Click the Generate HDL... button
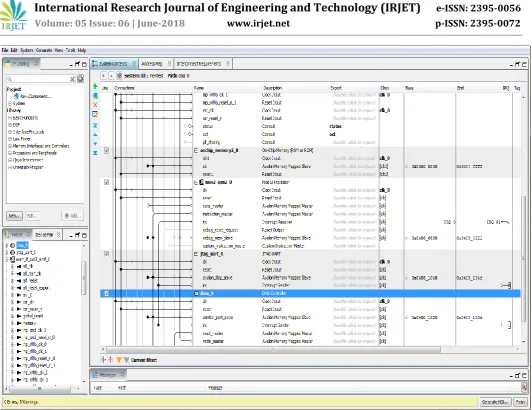Viewport: 532px width, 410px height. (x=495, y=402)
